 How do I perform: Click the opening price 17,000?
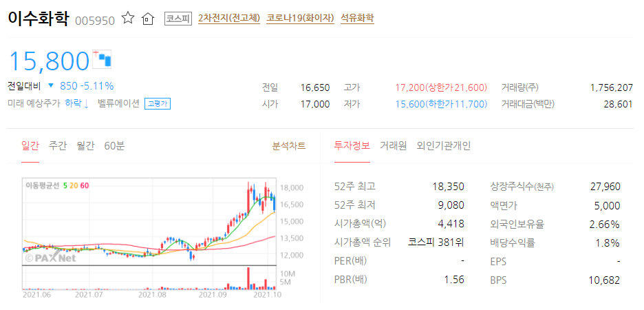tap(315, 104)
